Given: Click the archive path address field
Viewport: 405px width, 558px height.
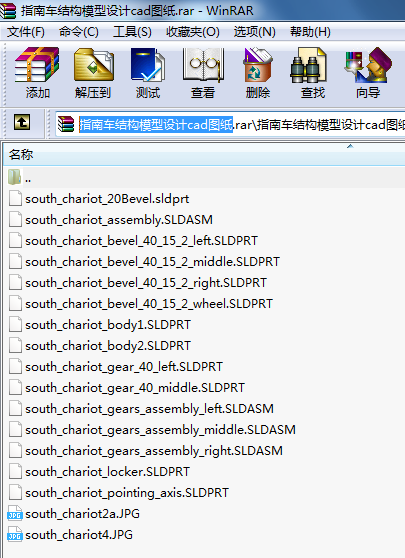Looking at the screenshot, I should 230,124.
